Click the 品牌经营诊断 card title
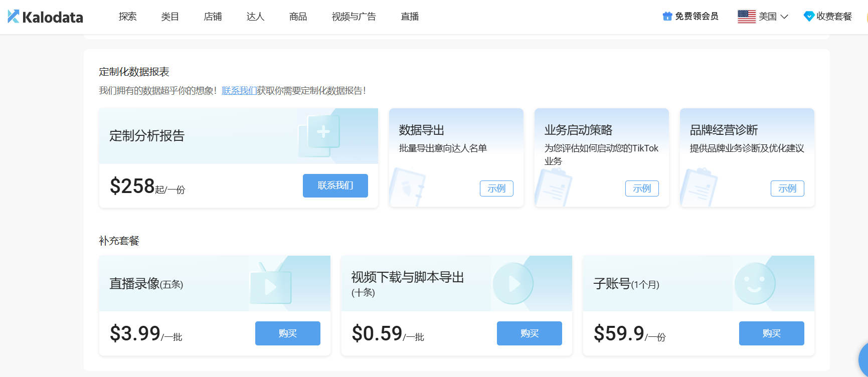The width and height of the screenshot is (868, 377). pos(724,130)
